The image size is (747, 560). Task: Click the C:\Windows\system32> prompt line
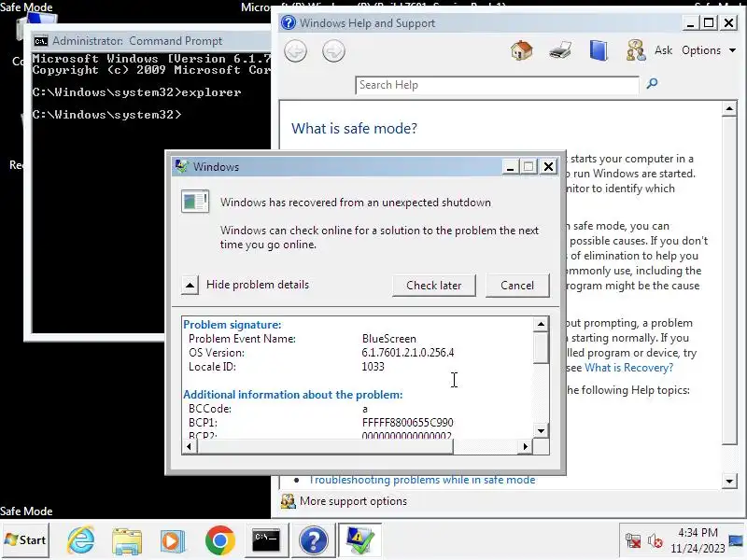106,115
